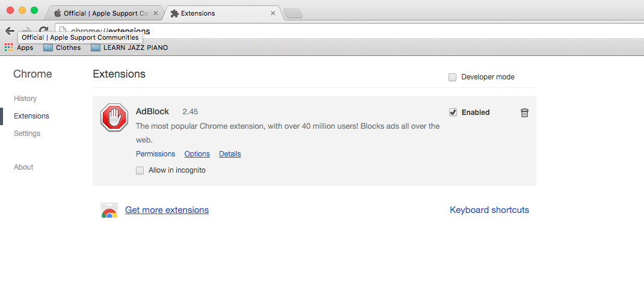Open the LEARN JAZZ PIANO bookmark folder

(129, 48)
